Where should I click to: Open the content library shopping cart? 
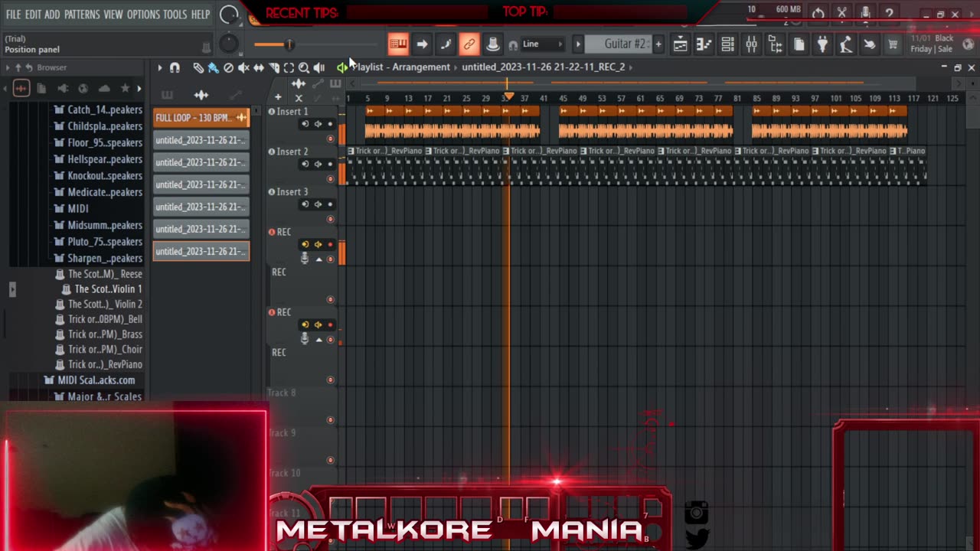point(893,44)
